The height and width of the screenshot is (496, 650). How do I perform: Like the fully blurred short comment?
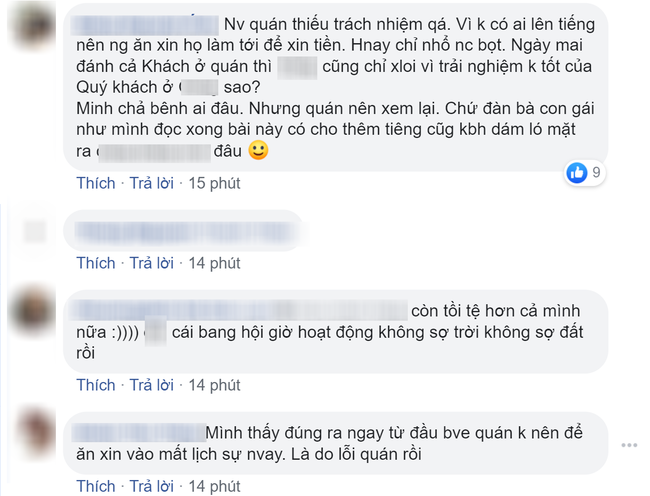(x=96, y=263)
